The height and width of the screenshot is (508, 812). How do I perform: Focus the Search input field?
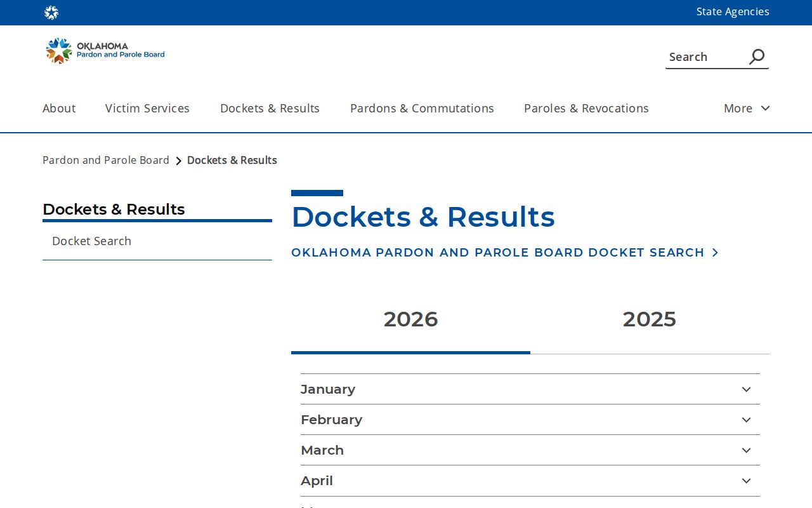[705, 57]
